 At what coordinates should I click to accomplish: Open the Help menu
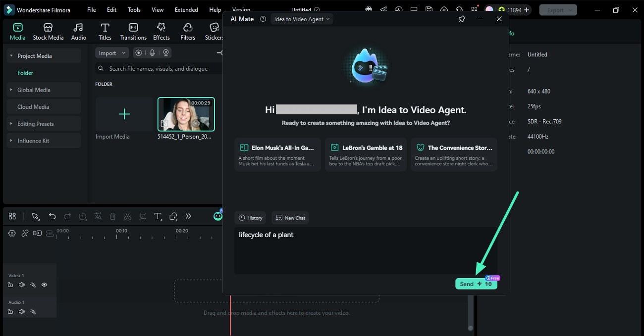pyautogui.click(x=215, y=10)
